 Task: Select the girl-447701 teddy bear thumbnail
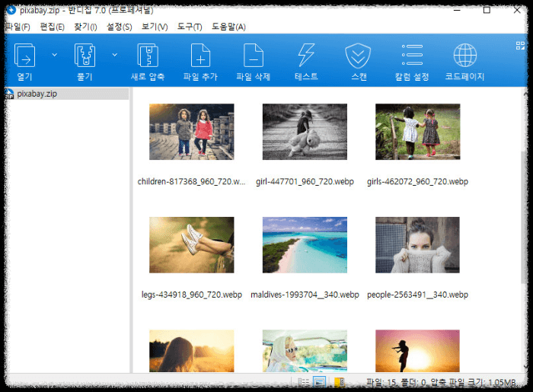point(305,132)
